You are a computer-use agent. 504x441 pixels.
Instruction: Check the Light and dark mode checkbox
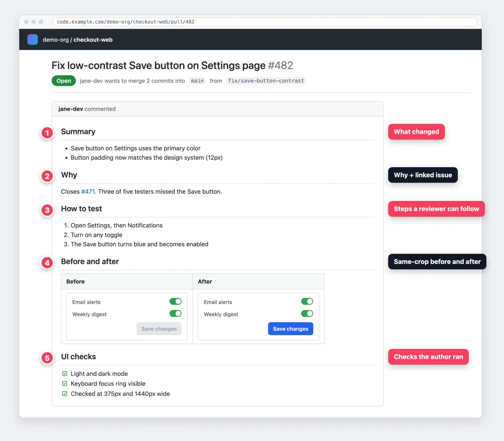65,373
